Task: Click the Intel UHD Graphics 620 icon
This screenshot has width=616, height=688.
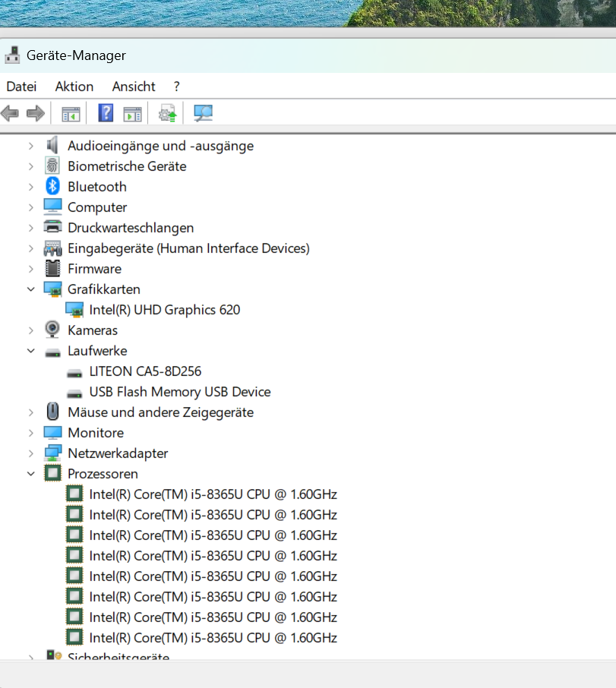Action: [74, 310]
